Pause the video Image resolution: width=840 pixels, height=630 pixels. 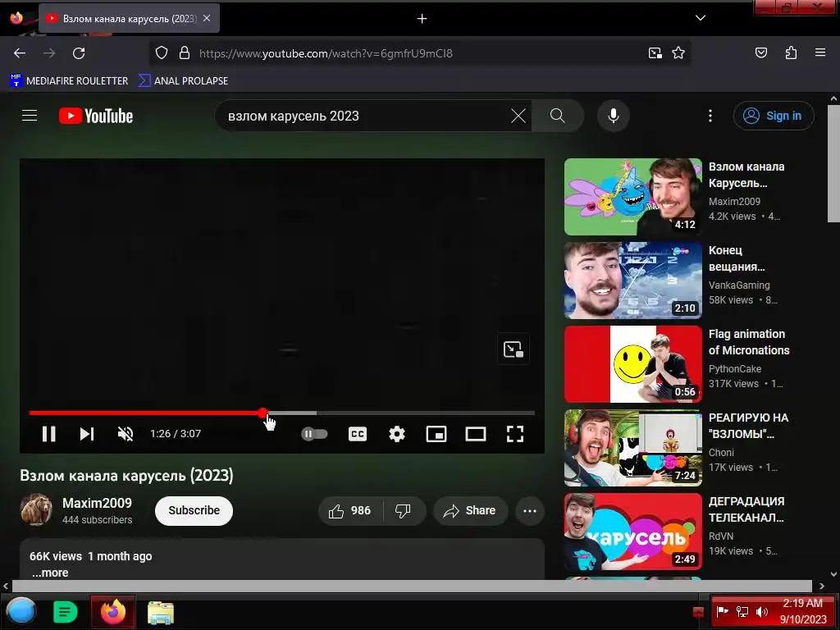[48, 434]
